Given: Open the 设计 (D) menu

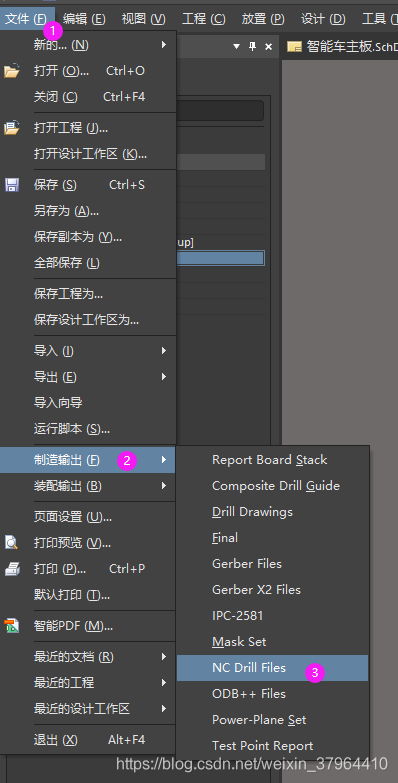Looking at the screenshot, I should [x=323, y=19].
